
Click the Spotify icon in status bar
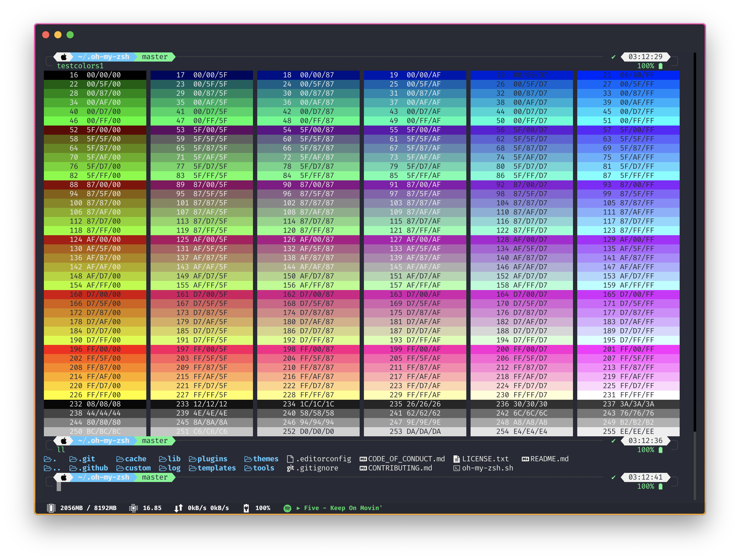pos(287,508)
